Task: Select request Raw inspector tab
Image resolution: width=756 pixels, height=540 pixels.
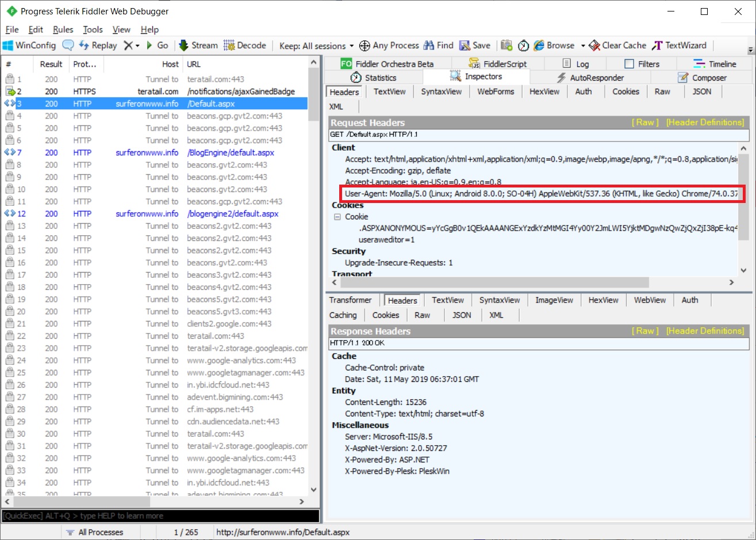Action: pos(662,91)
